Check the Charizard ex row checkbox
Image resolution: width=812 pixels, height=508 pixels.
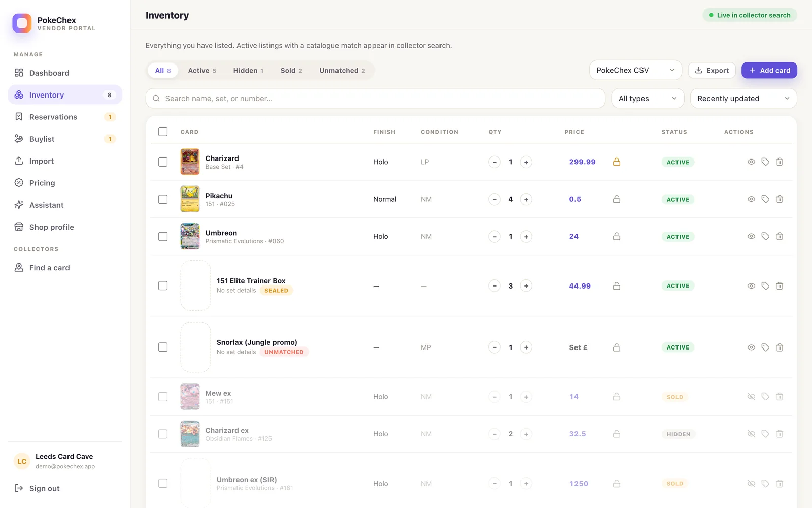click(163, 434)
